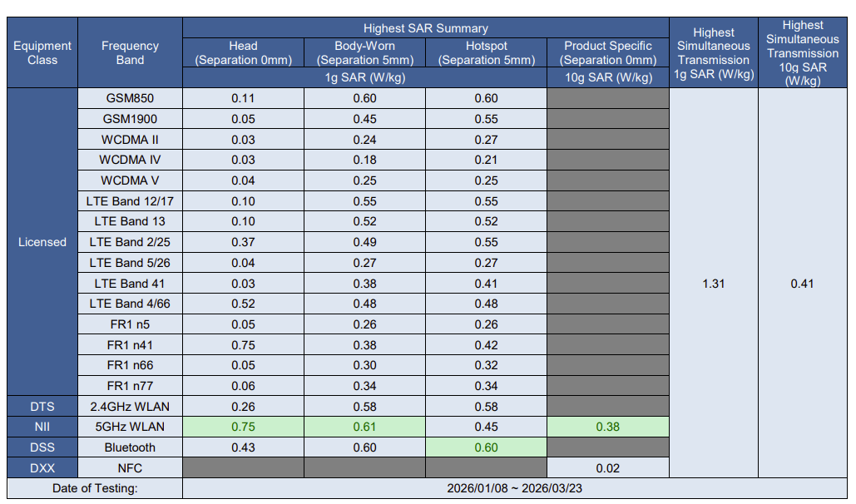This screenshot has width=856, height=504.
Task: Click the GSM850 frequency band cell
Action: (x=130, y=98)
